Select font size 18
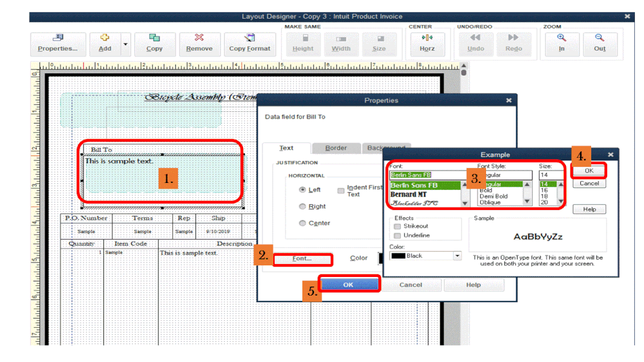Viewport: 644px width, 362px height. pos(544,196)
